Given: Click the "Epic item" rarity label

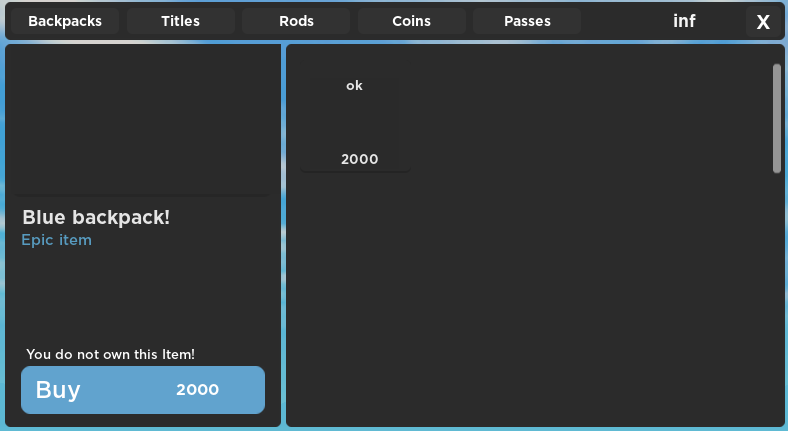Looking at the screenshot, I should click(56, 240).
